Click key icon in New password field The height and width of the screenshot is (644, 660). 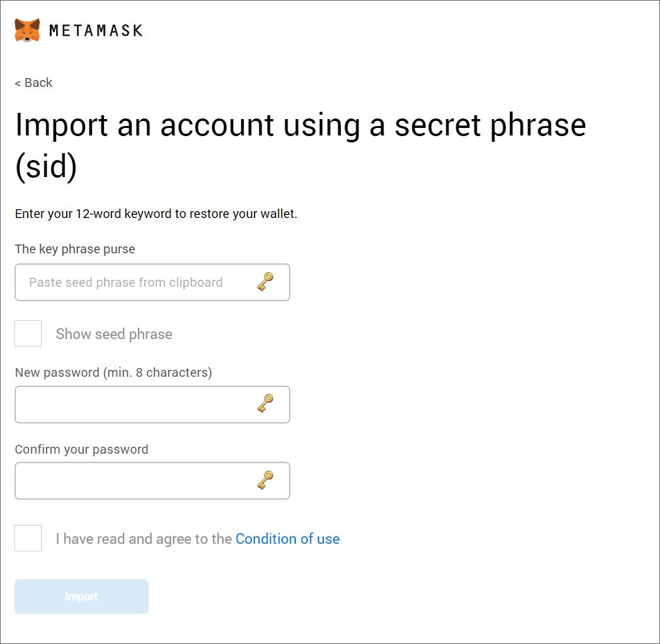click(x=265, y=403)
